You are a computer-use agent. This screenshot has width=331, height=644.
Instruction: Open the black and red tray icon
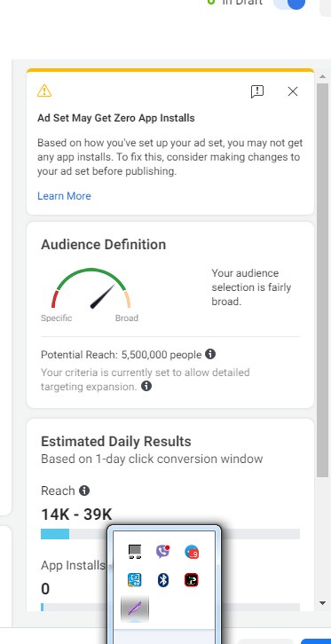tap(192, 580)
